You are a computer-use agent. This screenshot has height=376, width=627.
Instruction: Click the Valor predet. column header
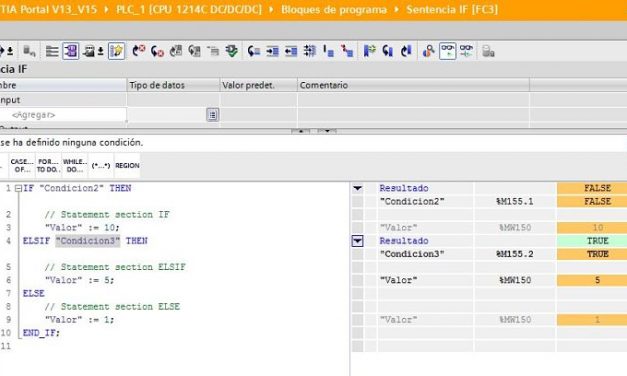click(x=258, y=85)
